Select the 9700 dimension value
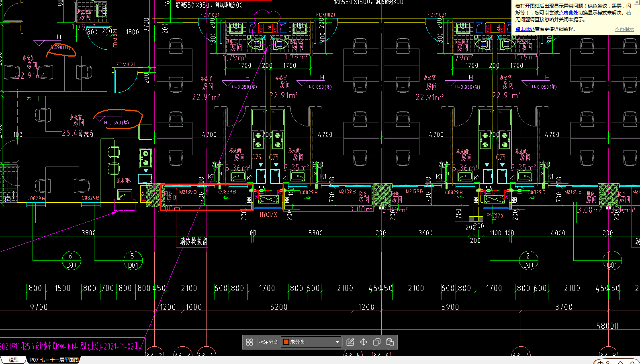The width and height of the screenshot is (640, 364). coord(39,307)
